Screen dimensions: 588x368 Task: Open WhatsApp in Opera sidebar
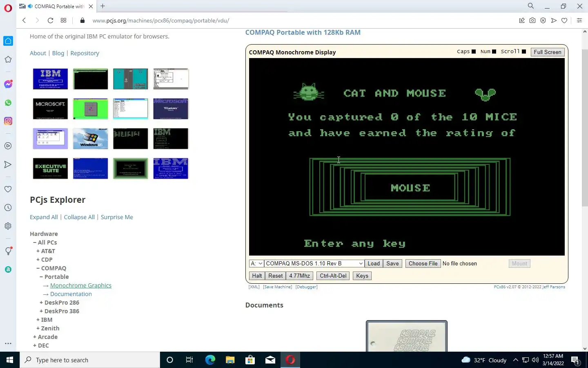8,103
